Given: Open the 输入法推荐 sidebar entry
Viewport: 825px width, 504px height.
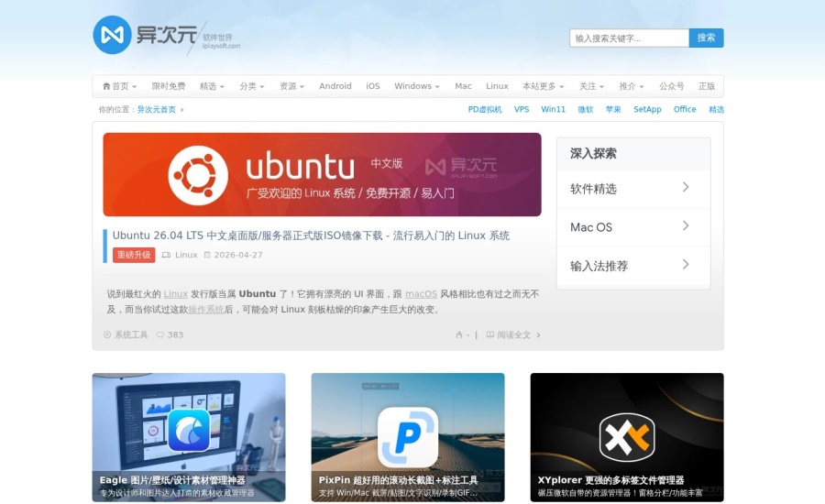Looking at the screenshot, I should (x=633, y=266).
